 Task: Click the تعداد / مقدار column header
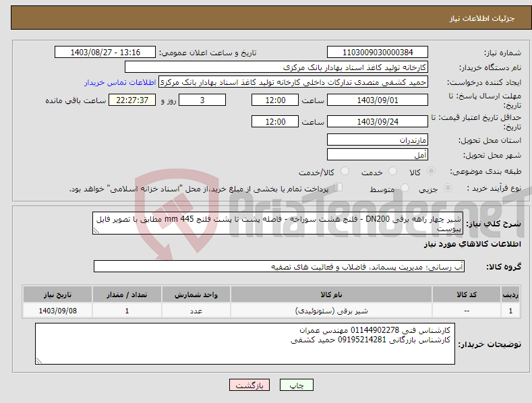coord(127,294)
